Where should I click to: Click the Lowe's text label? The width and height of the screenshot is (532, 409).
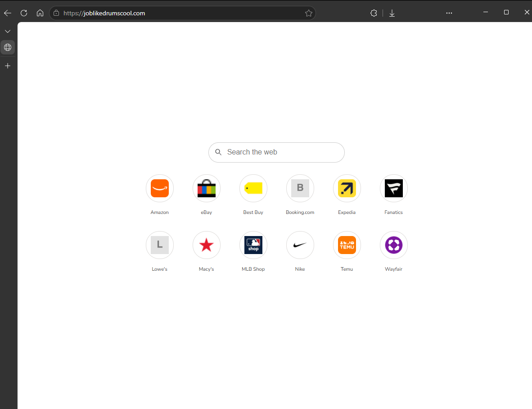tap(159, 269)
